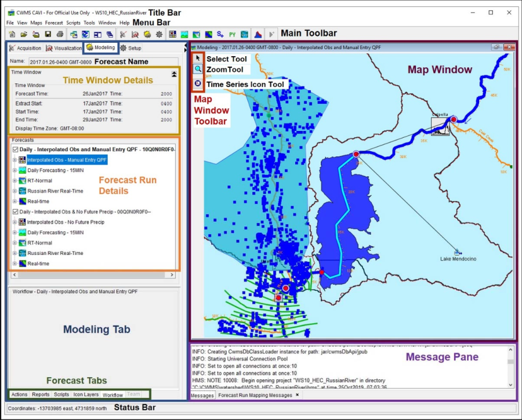Switch to the Acquisition tab

25,48
